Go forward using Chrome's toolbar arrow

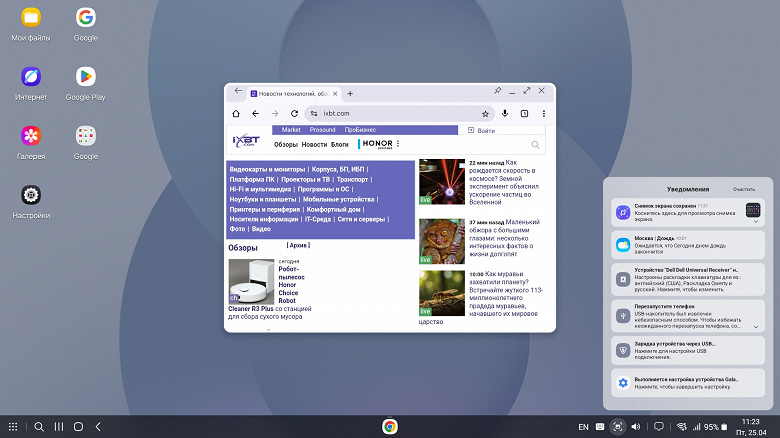tap(275, 113)
